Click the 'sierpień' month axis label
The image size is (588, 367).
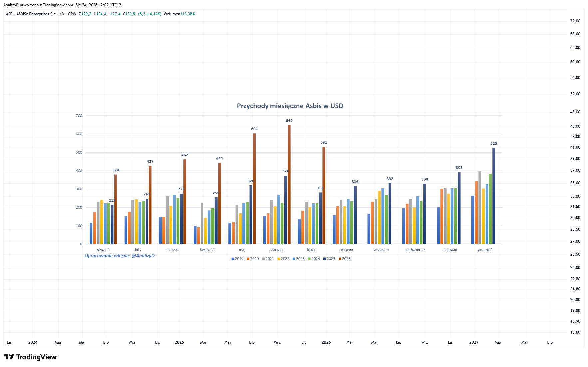(x=346, y=250)
